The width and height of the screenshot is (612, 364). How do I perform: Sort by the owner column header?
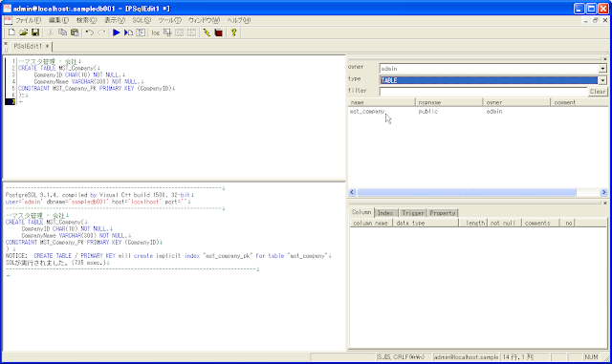[x=516, y=102]
